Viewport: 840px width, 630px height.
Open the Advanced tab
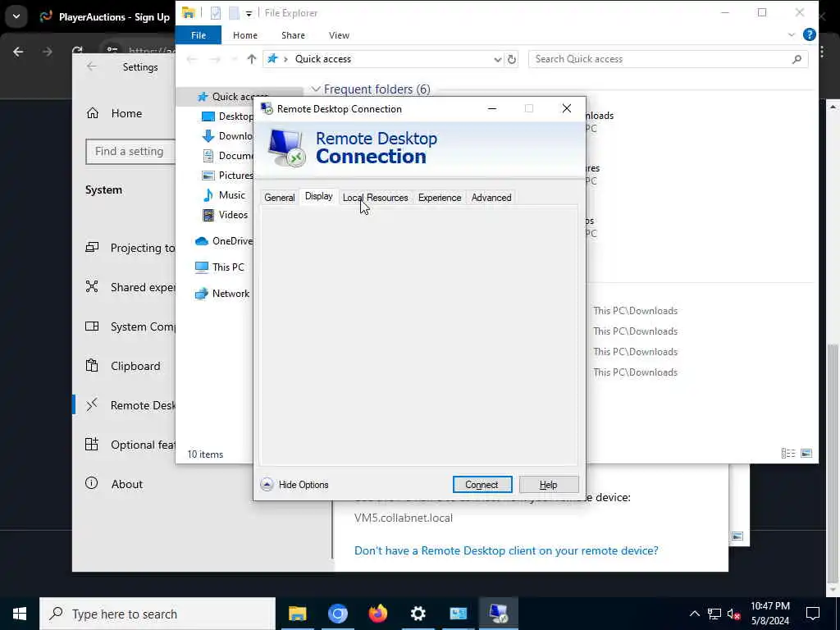pyautogui.click(x=491, y=198)
